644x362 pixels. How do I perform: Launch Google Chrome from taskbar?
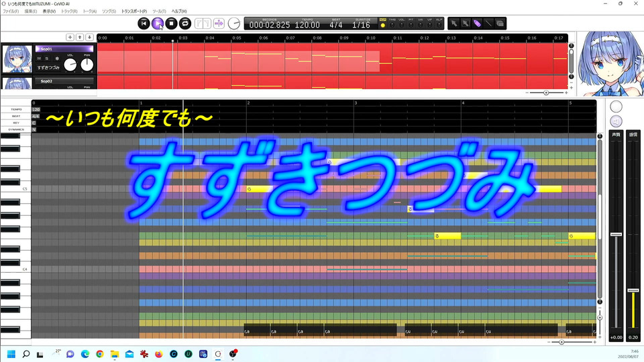[x=100, y=354]
